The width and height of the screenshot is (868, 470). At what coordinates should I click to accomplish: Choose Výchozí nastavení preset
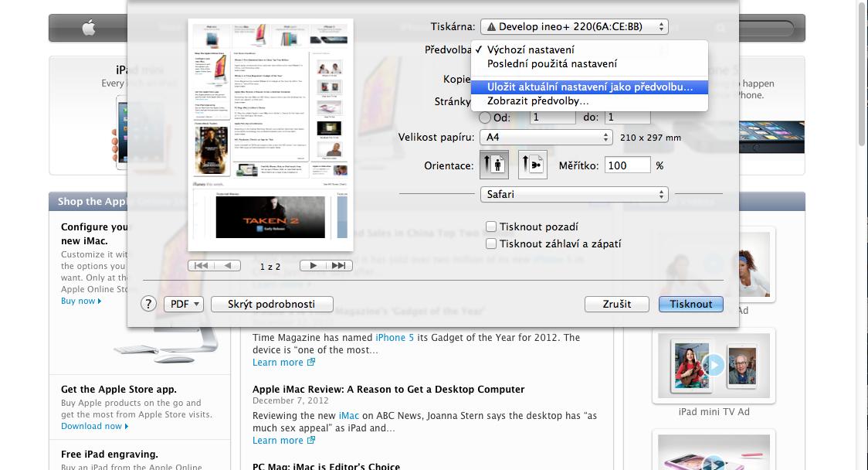click(x=589, y=50)
